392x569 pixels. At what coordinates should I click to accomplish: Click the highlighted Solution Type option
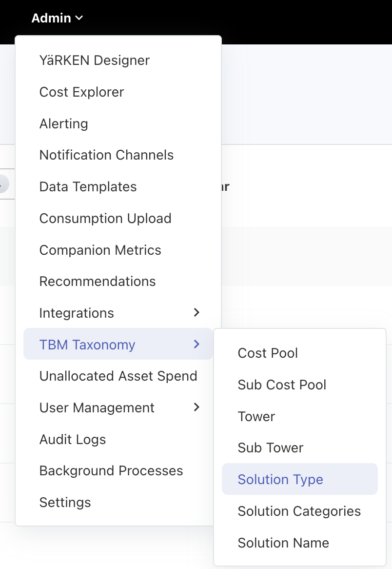point(280,480)
